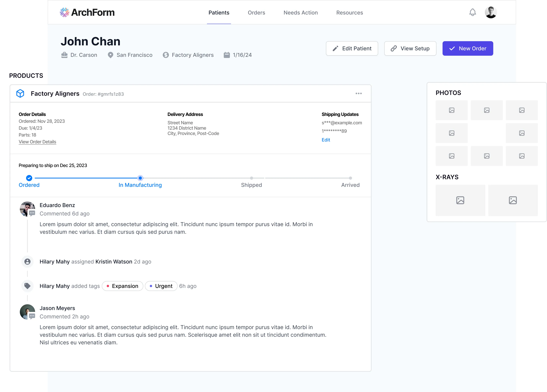The width and height of the screenshot is (547, 392).
Task: Click the s***@example.com email
Action: point(342,123)
